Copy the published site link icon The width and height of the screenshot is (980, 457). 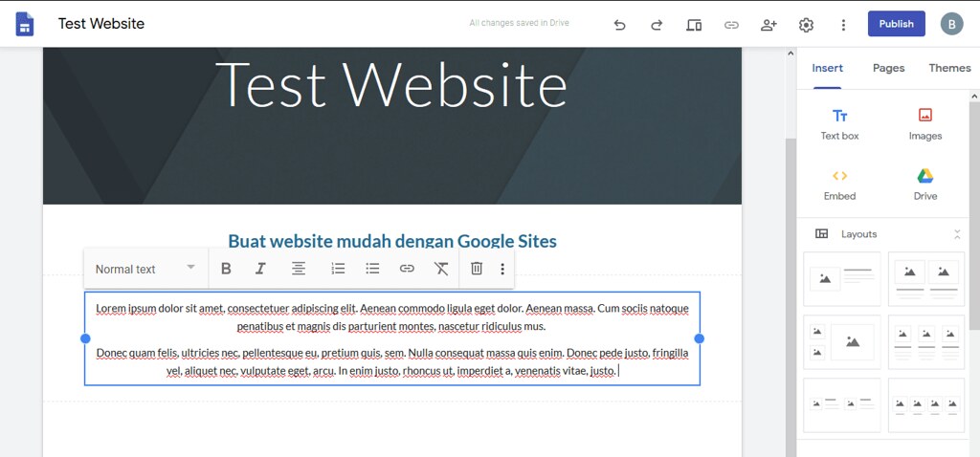coord(731,25)
